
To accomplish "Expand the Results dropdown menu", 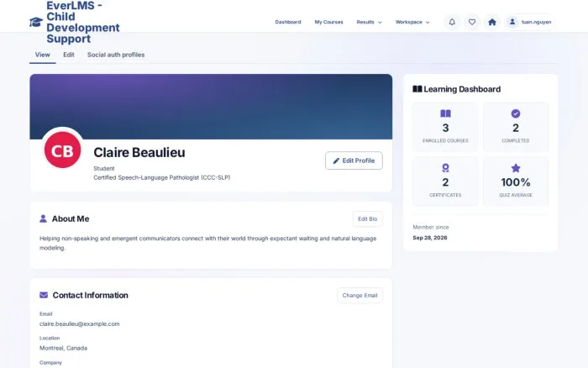I will (x=369, y=22).
